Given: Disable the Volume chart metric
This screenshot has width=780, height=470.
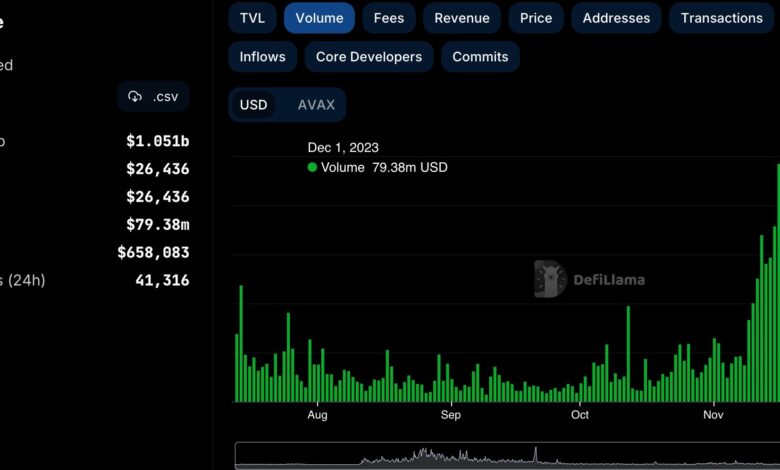Looking at the screenshot, I should click(x=319, y=18).
